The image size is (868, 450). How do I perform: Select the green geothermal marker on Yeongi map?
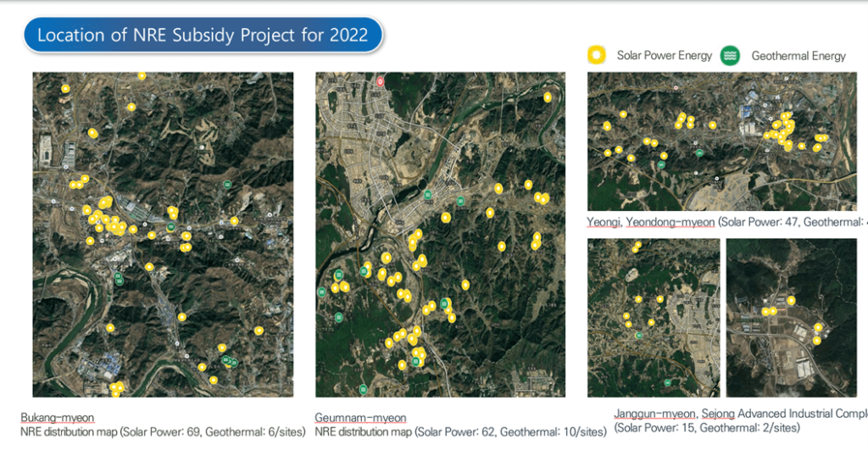click(699, 153)
